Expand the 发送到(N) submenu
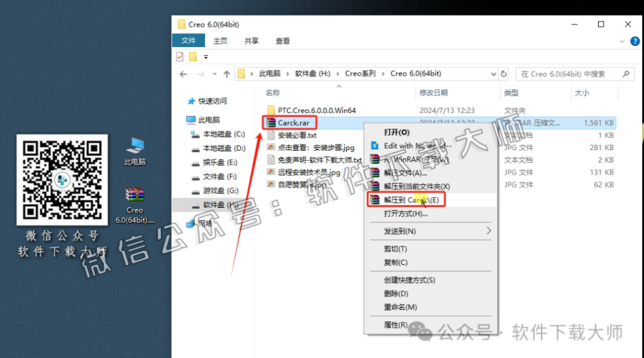 pyautogui.click(x=431, y=231)
